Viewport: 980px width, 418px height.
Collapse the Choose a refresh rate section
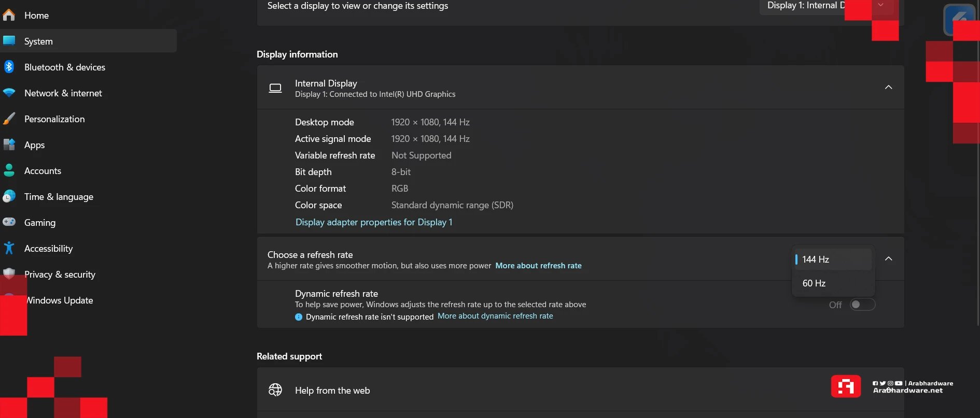[x=888, y=258]
